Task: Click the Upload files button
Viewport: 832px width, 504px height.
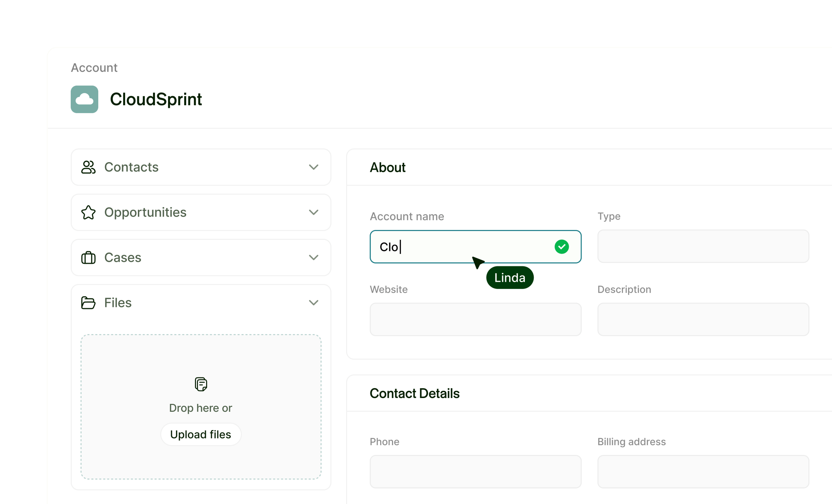Action: 201,434
